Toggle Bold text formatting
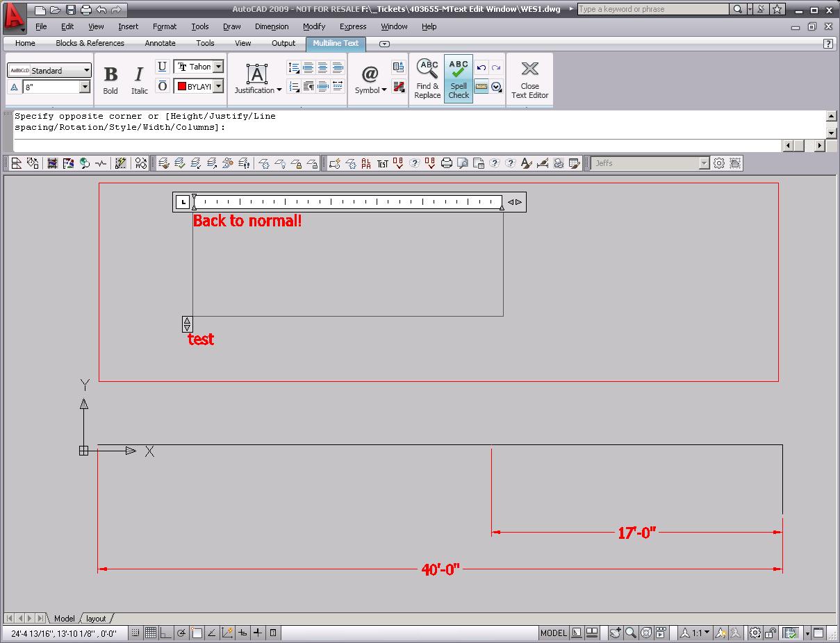The width and height of the screenshot is (840, 643). click(110, 79)
